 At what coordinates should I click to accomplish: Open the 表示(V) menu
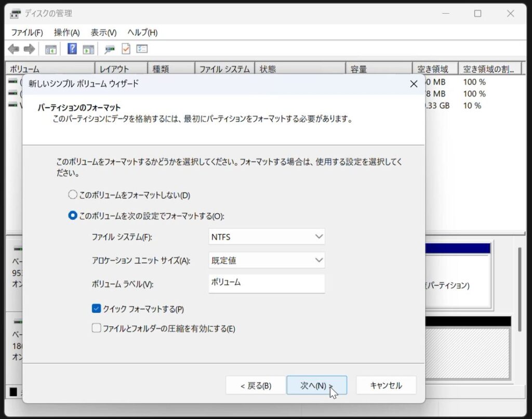(x=103, y=32)
